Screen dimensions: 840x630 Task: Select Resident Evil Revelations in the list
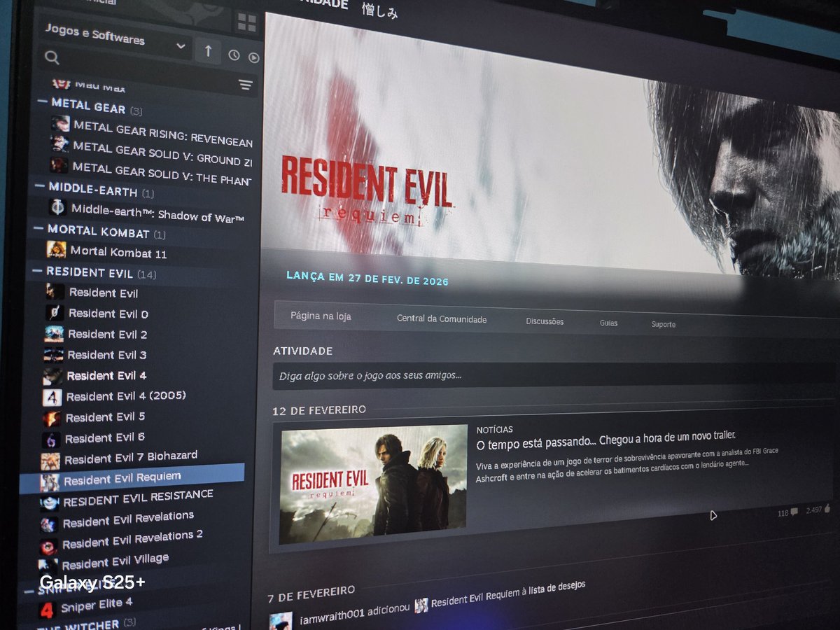128,519
